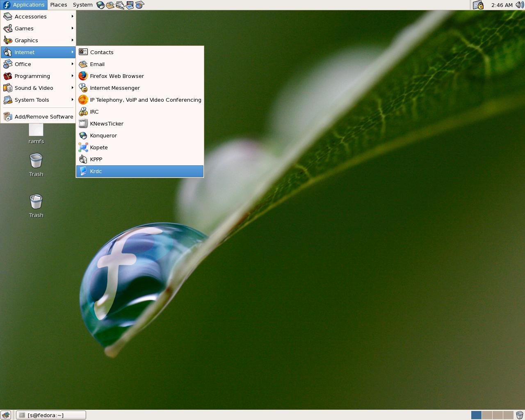Expand the Office submenu
Image resolution: width=525 pixels, height=420 pixels.
pos(38,64)
